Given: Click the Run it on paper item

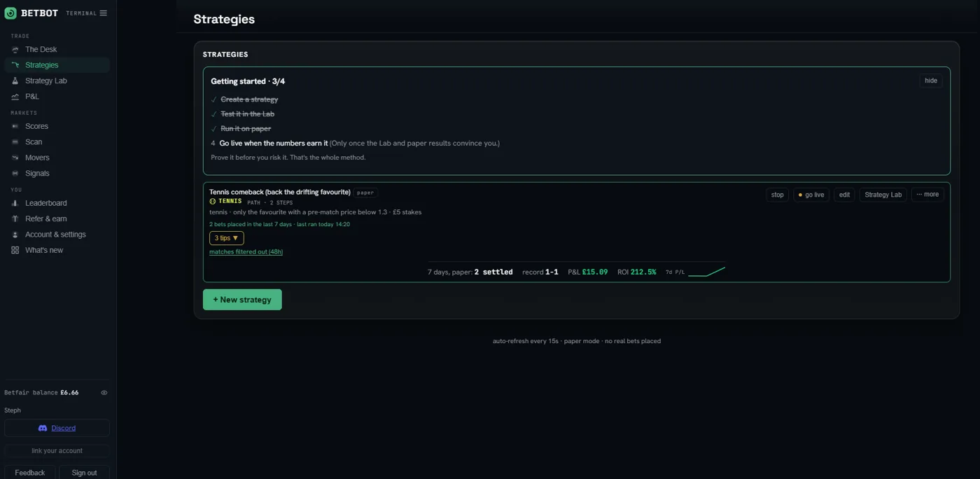Looking at the screenshot, I should 246,129.
